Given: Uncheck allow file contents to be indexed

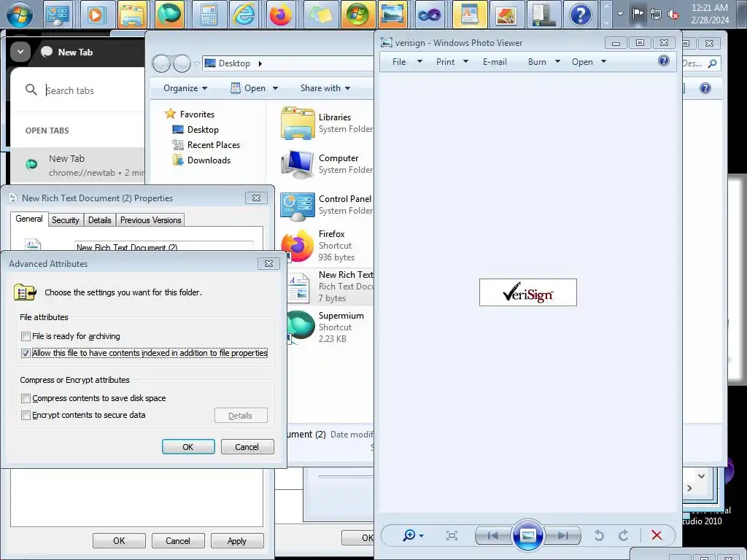Looking at the screenshot, I should point(26,354).
